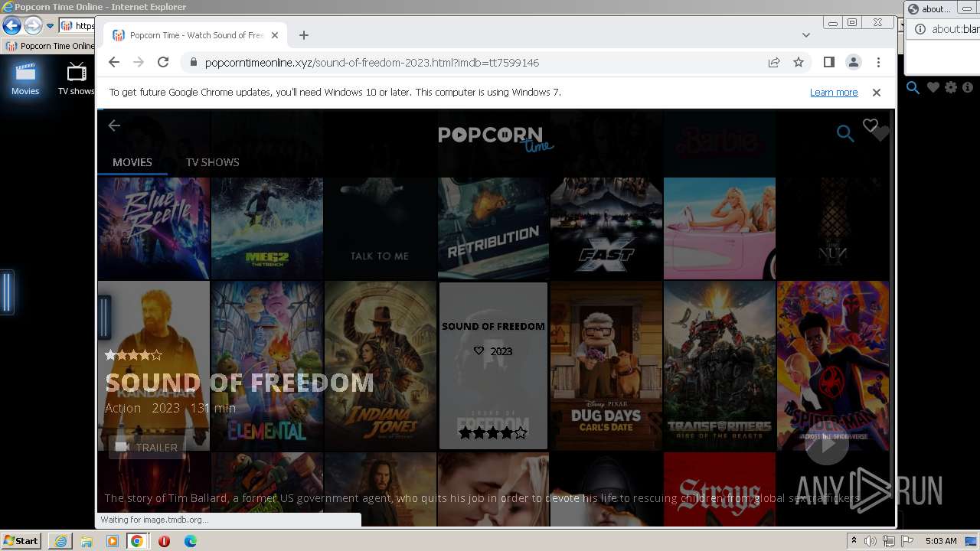Bookmark this tab with the star icon
The image size is (980, 551).
[799, 62]
